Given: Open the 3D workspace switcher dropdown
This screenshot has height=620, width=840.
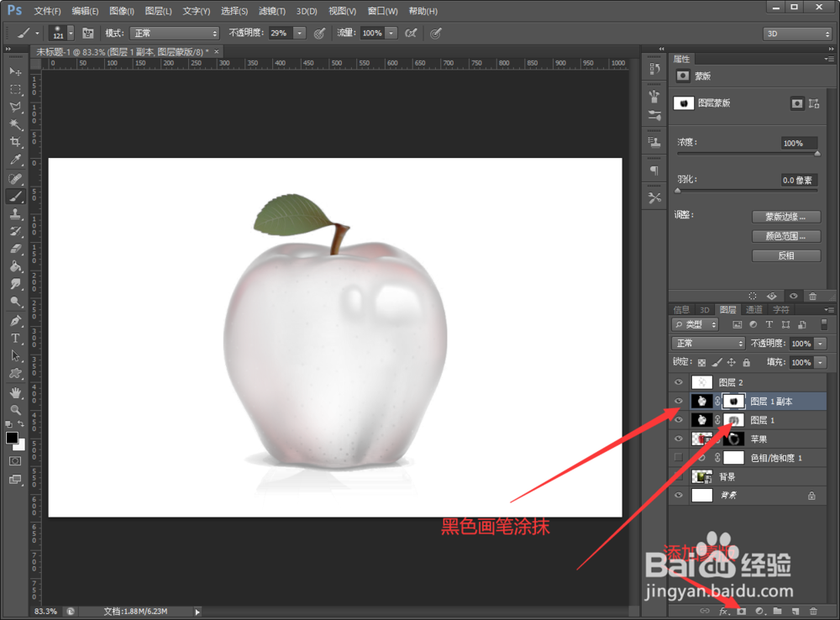Looking at the screenshot, I should (796, 34).
